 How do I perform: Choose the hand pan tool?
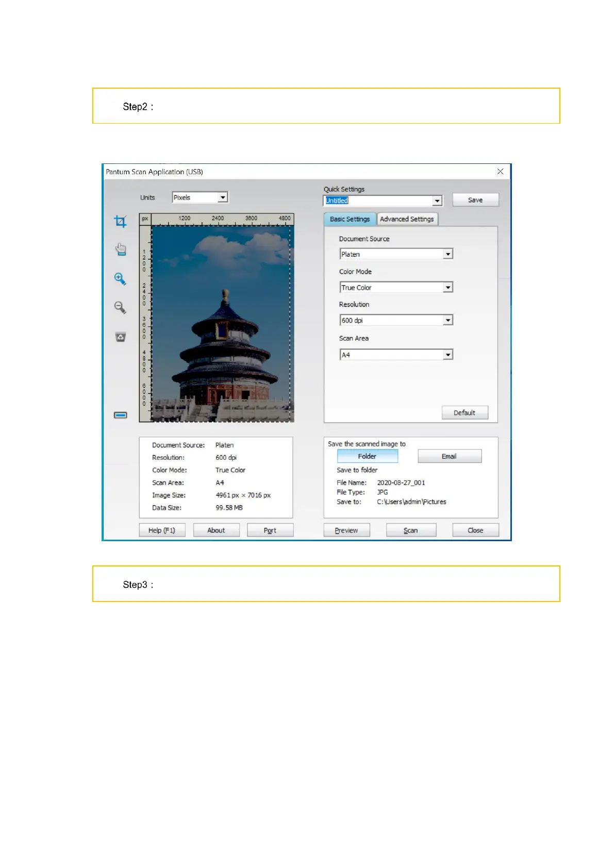tap(120, 249)
